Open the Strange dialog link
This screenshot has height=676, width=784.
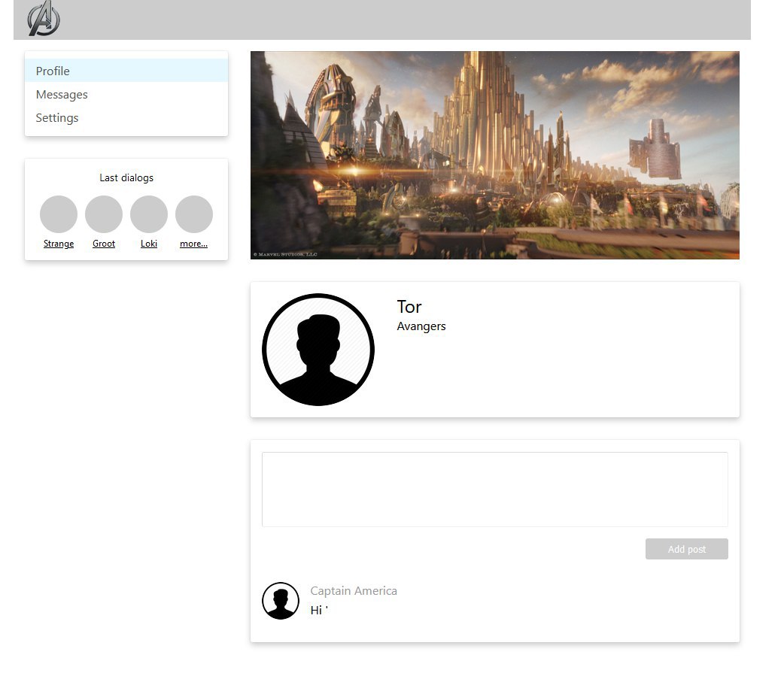click(59, 244)
